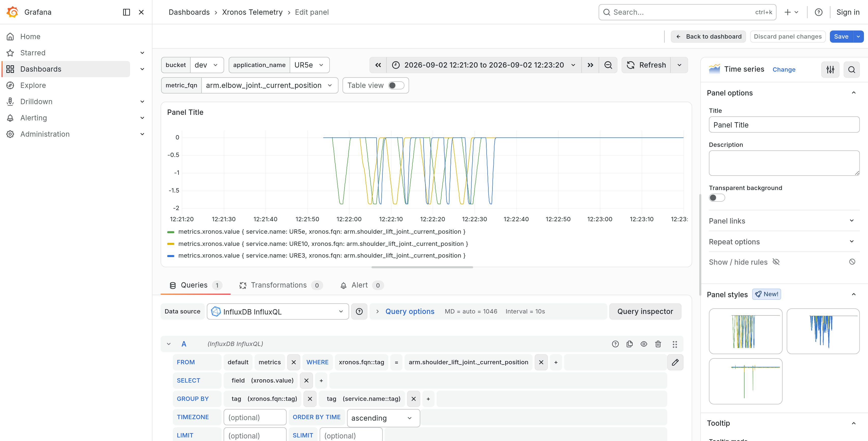This screenshot has width=868, height=441.
Task: Open the Home nav item
Action: pyautogui.click(x=30, y=36)
